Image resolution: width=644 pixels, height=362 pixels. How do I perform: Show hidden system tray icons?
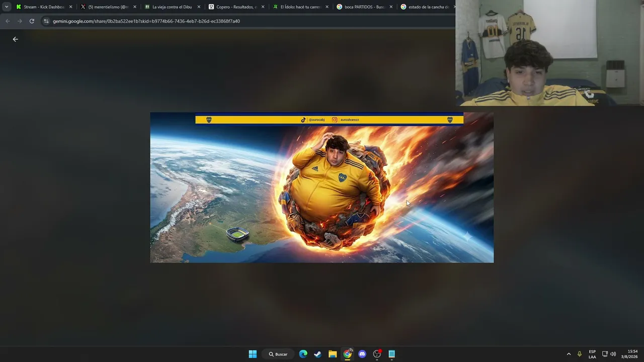569,354
